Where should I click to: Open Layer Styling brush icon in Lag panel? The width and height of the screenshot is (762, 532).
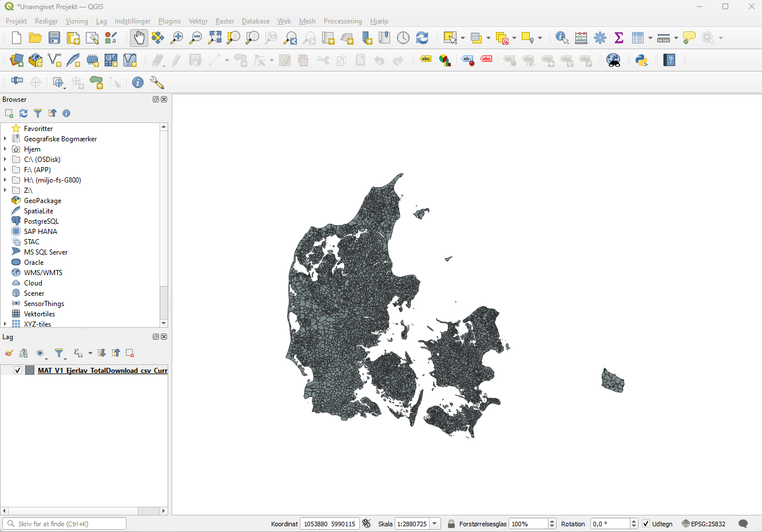tap(9, 353)
